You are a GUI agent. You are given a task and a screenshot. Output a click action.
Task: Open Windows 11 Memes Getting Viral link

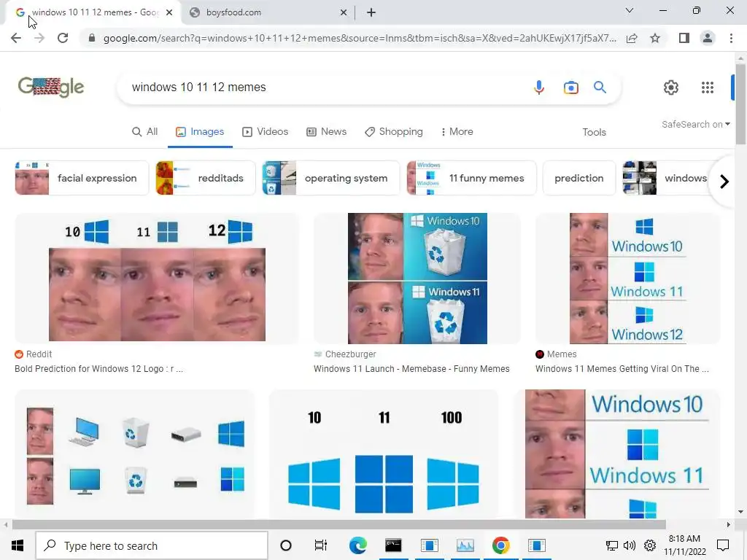click(x=622, y=368)
